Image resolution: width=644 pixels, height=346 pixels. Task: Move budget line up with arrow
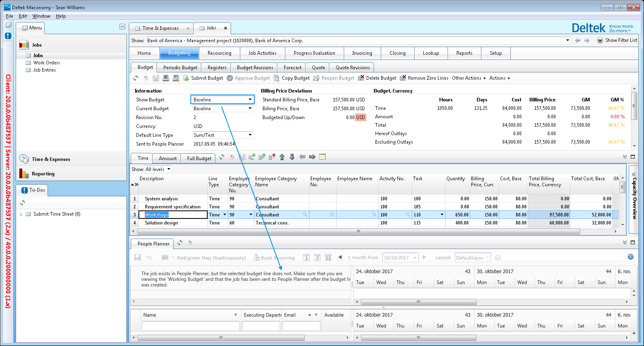(282, 157)
